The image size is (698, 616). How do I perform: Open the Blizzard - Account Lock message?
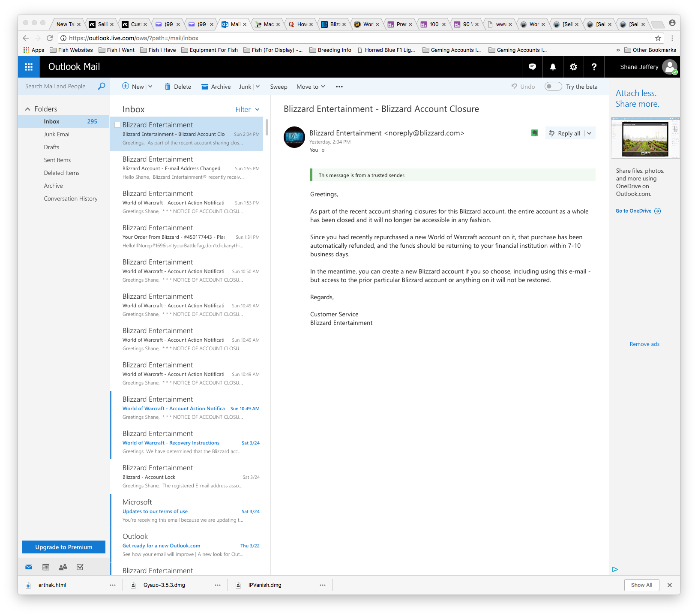187,477
